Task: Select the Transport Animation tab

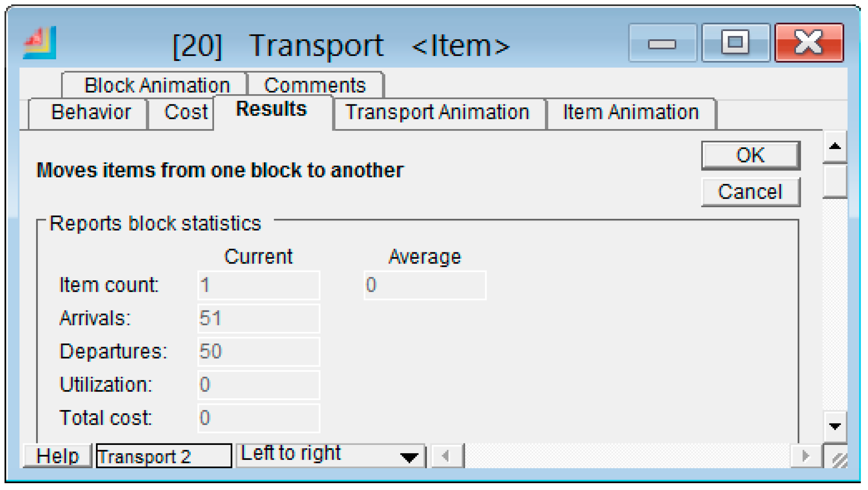Action: pyautogui.click(x=438, y=112)
